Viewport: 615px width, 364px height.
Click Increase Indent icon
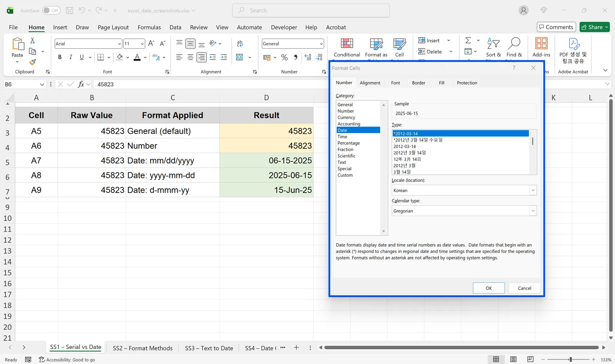pyautogui.click(x=224, y=57)
